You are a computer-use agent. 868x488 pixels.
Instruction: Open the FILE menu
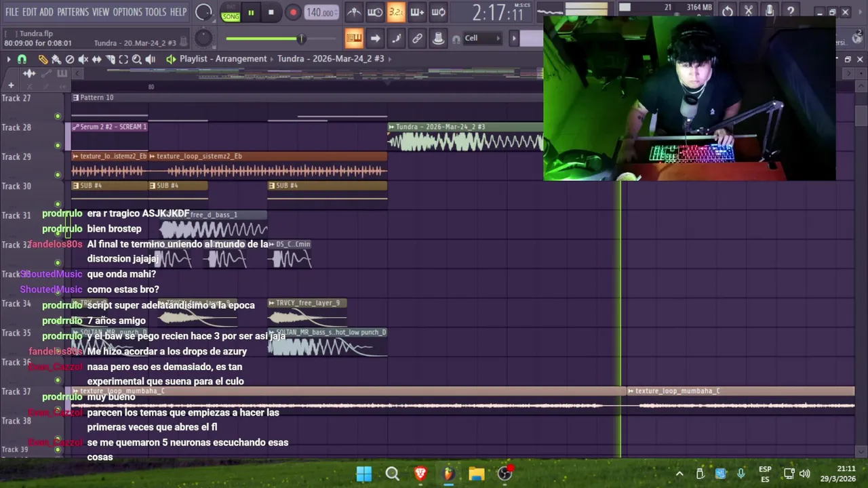pos(12,12)
